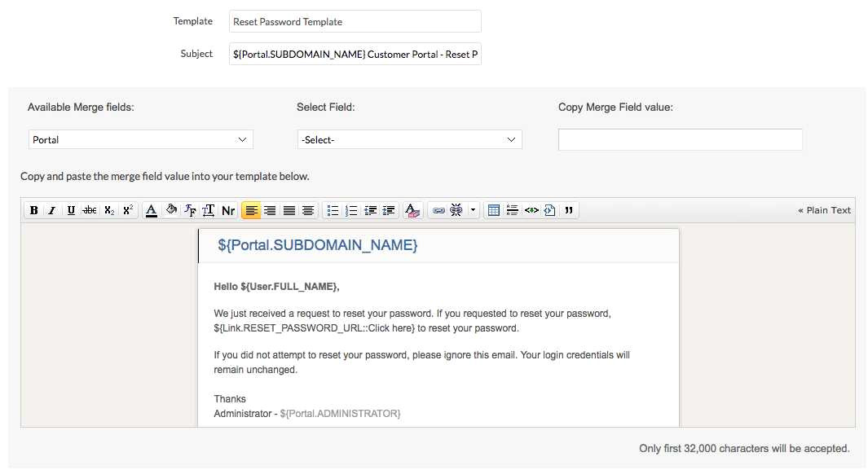This screenshot has height=470, width=868.
Task: Apply blockquote formatting with the quote icon
Action: pos(567,209)
